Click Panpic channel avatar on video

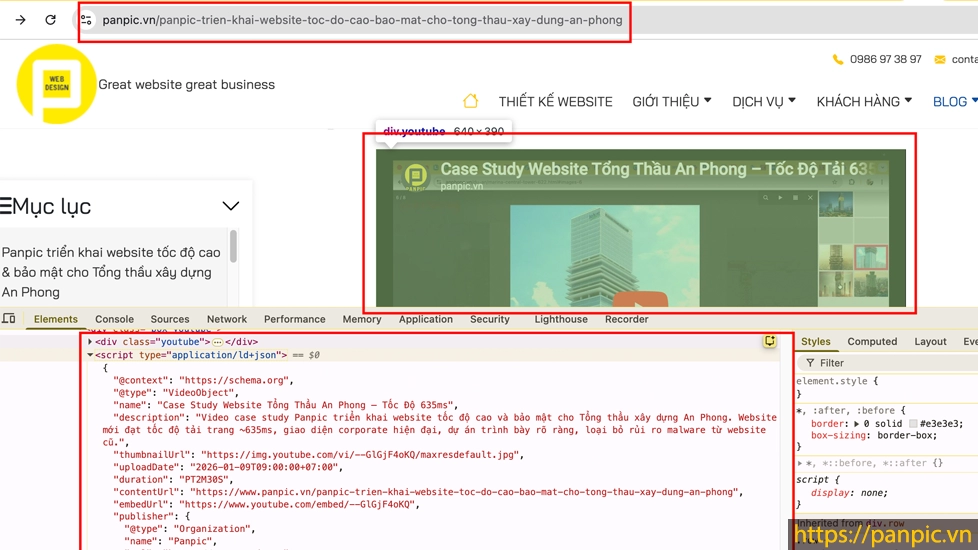coord(415,176)
